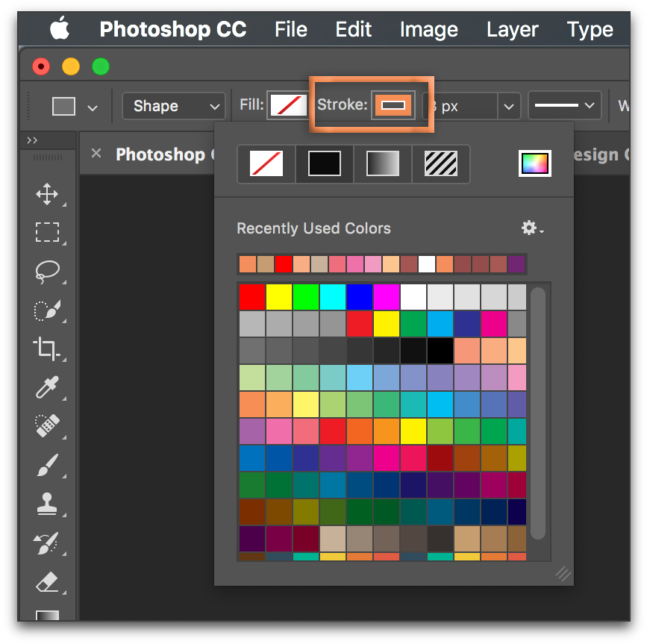This screenshot has height=644, width=647.
Task: Select the Lasso tool
Action: coord(47,271)
